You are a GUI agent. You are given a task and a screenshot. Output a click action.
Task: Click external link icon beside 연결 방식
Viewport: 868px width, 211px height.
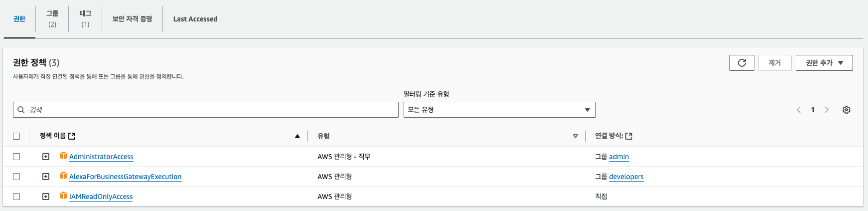pos(629,136)
